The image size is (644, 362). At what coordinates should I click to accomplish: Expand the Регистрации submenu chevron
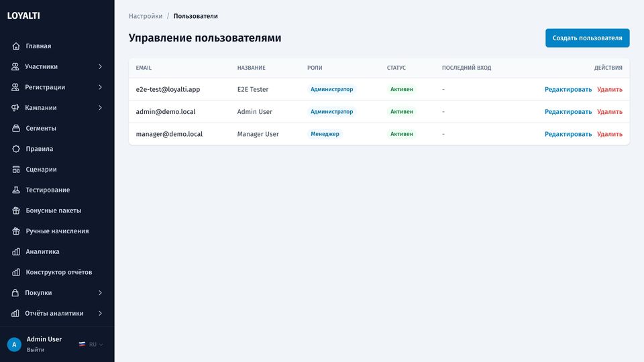coord(100,87)
